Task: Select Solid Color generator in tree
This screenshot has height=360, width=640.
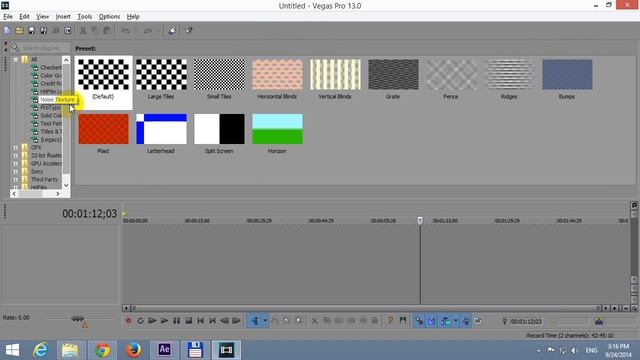Action: click(51, 116)
